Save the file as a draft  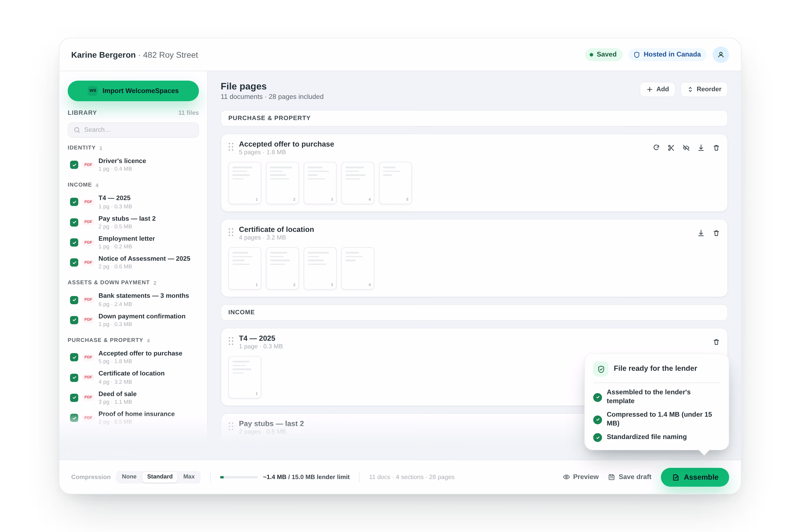coord(630,477)
